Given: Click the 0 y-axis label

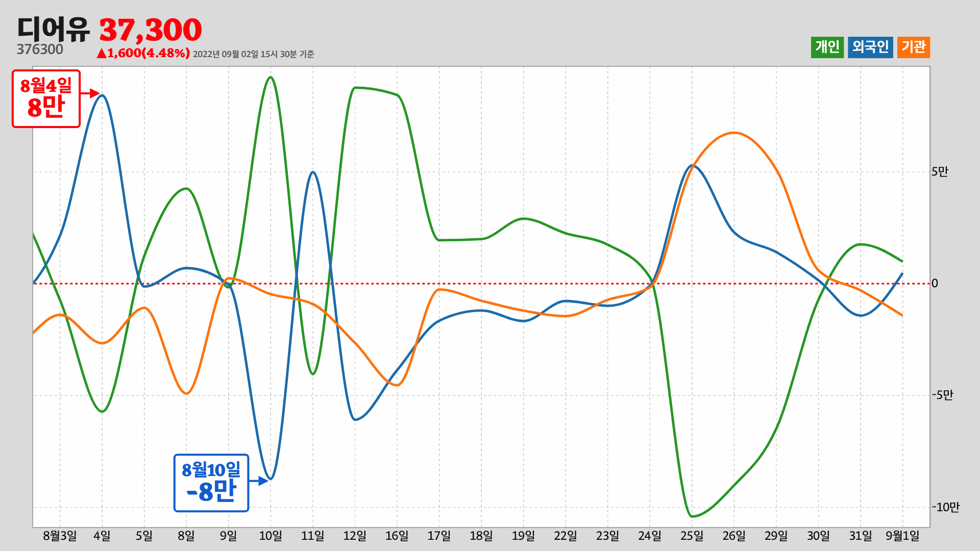Looking at the screenshot, I should point(935,284).
